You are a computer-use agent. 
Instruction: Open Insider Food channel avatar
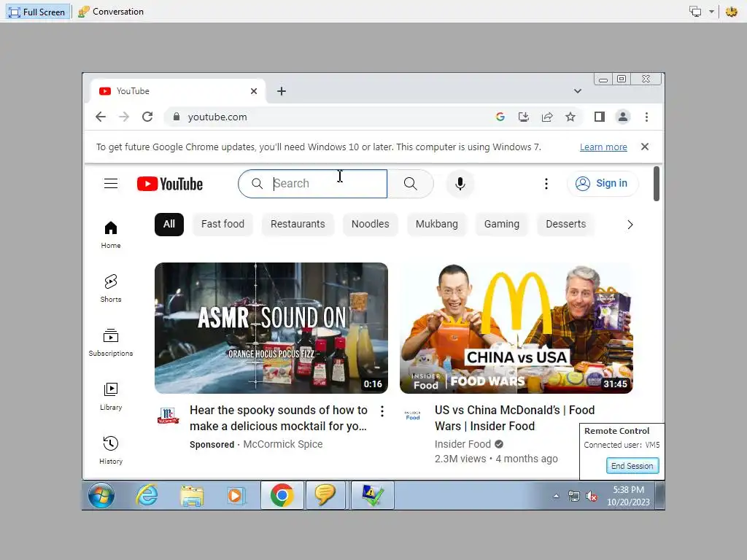pyautogui.click(x=413, y=416)
